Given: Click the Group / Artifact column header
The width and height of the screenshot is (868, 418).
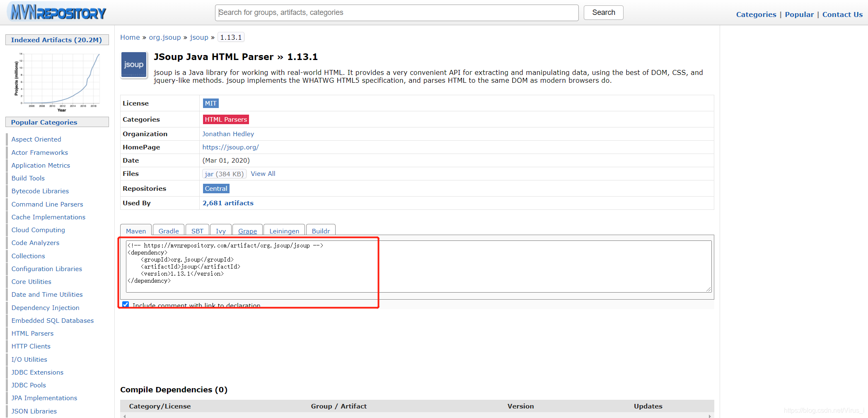Looking at the screenshot, I should click(x=339, y=406).
